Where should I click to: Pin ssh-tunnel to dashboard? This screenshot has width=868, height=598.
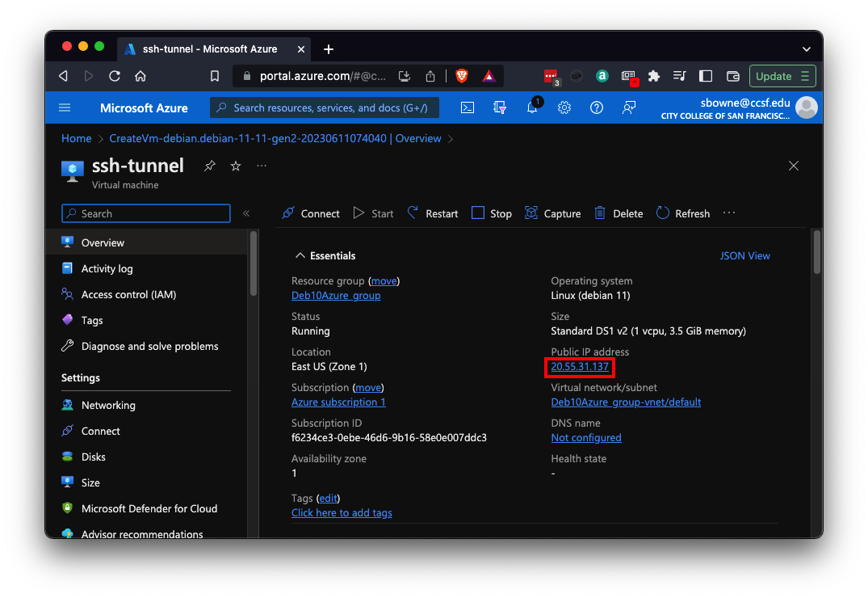210,166
